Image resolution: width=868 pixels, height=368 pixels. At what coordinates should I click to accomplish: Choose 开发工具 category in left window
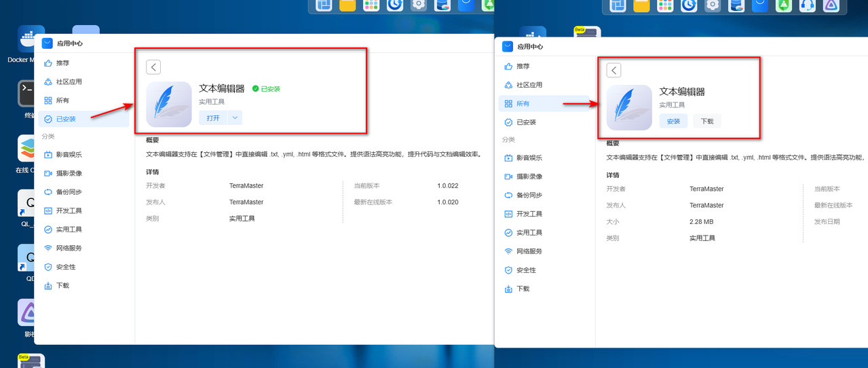pyautogui.click(x=83, y=210)
